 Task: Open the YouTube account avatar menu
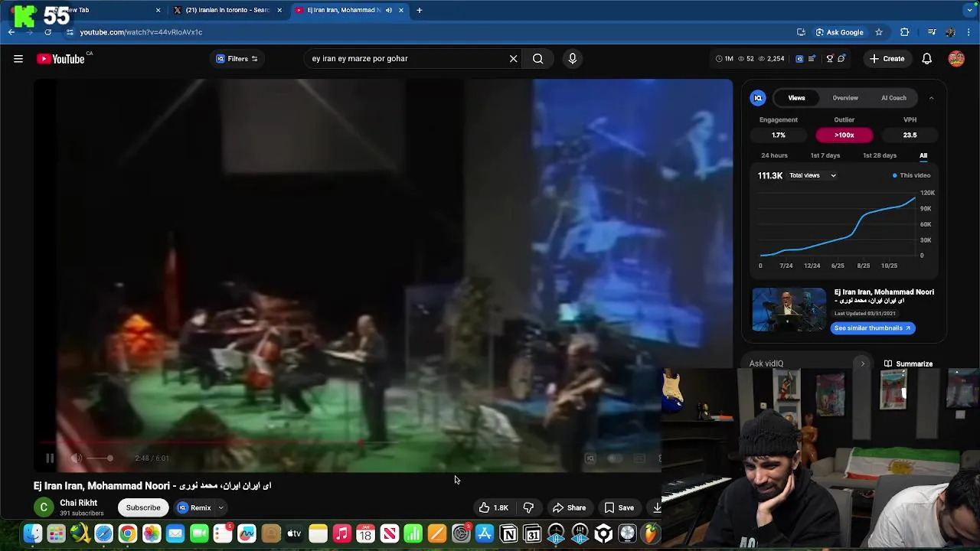pos(956,59)
